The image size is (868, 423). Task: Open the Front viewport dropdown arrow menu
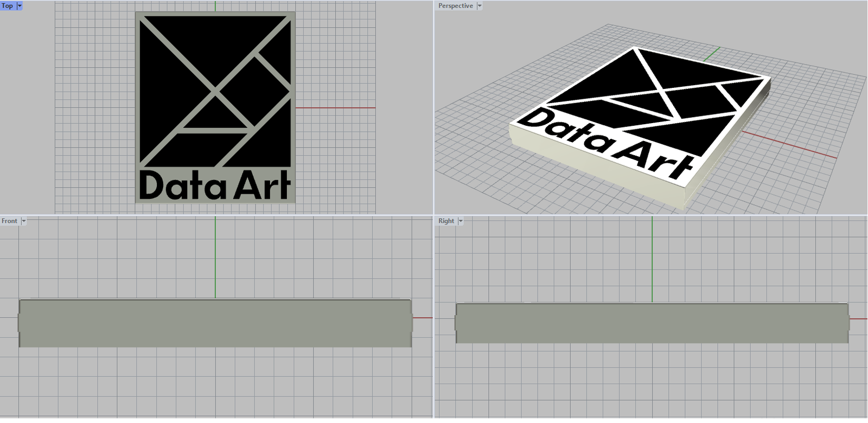click(x=23, y=221)
